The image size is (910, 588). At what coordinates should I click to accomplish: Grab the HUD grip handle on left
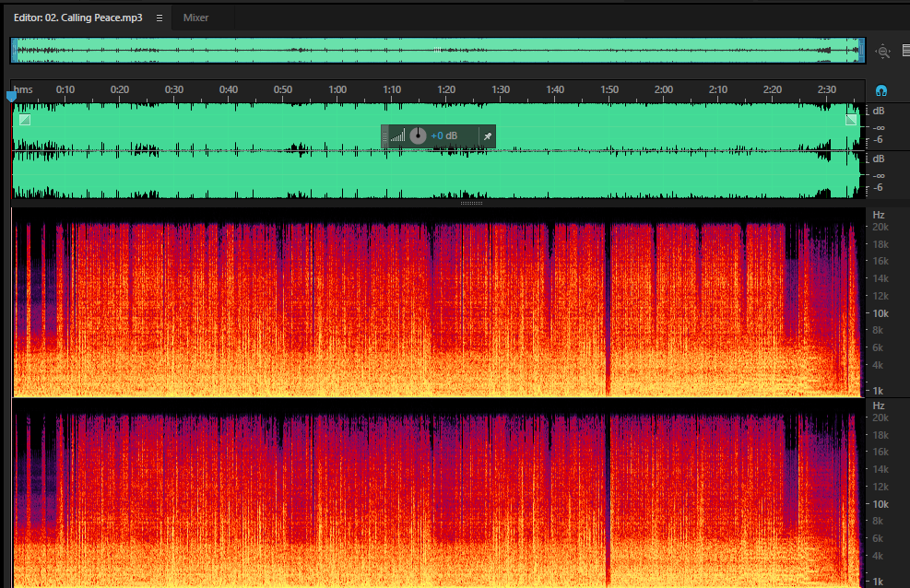pyautogui.click(x=384, y=136)
